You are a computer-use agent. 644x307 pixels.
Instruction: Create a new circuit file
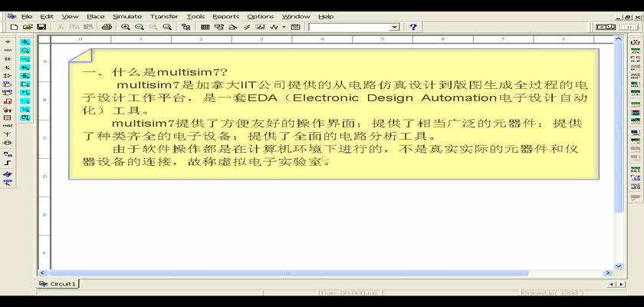14,27
